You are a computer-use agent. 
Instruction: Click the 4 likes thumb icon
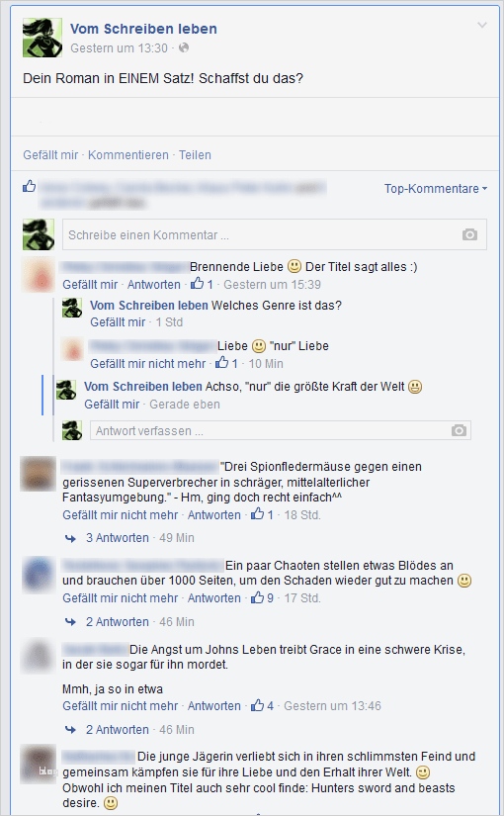click(258, 705)
